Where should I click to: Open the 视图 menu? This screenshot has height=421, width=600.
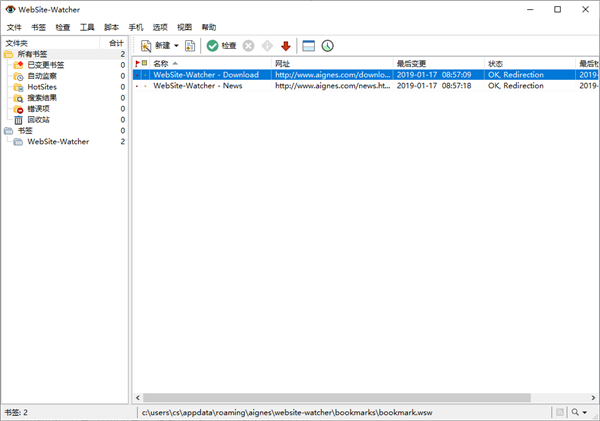(x=184, y=27)
